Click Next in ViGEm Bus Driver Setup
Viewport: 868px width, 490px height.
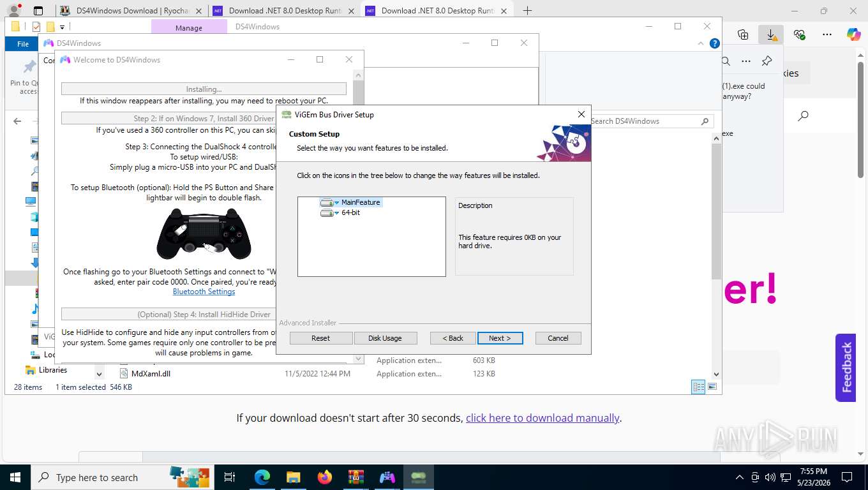point(500,338)
